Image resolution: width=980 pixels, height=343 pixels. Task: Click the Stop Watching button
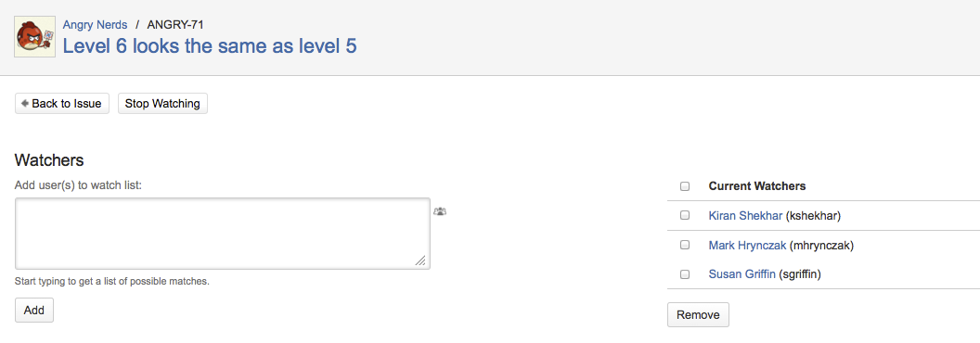coord(162,104)
